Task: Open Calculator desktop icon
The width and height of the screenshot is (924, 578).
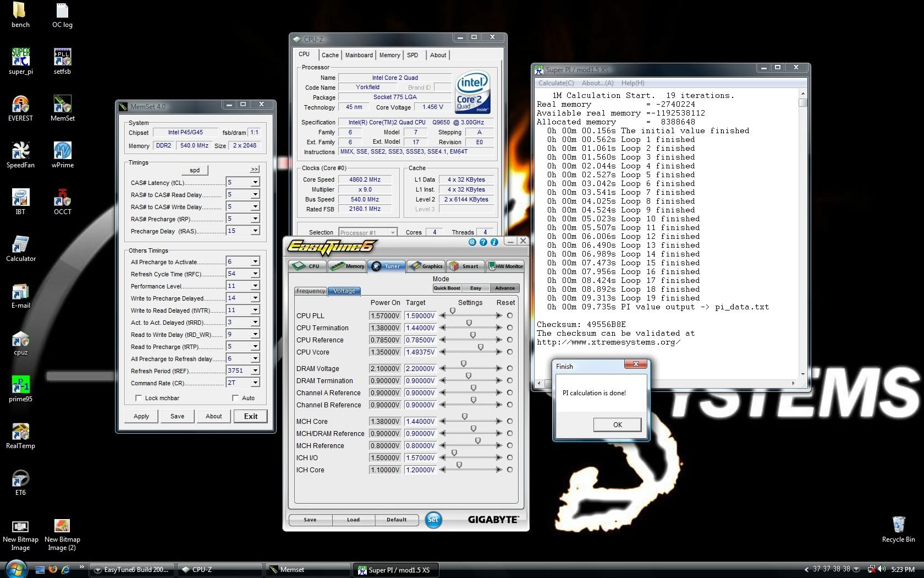Action: coord(20,248)
